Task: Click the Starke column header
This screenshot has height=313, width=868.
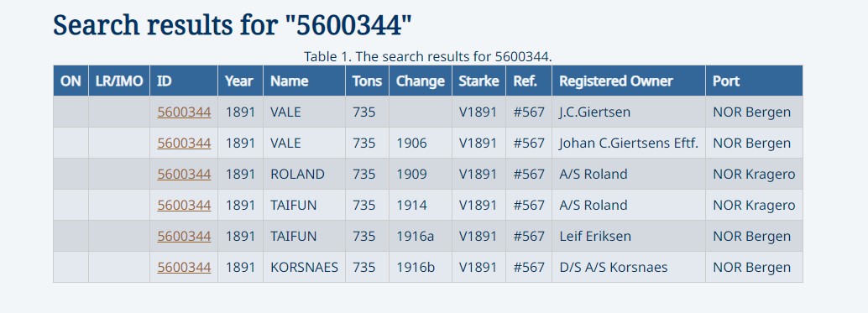Action: point(478,81)
